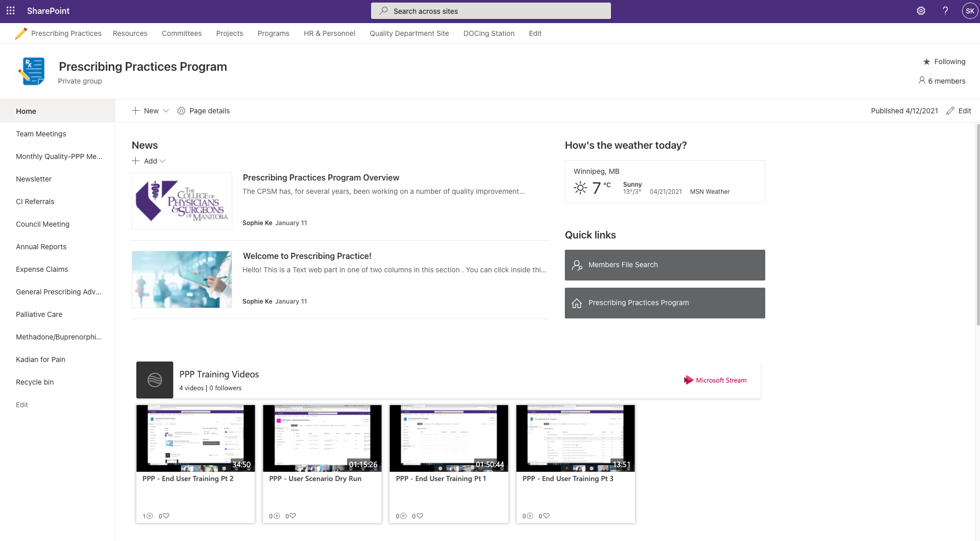
Task: Open the app launcher waffle icon
Action: pos(11,11)
